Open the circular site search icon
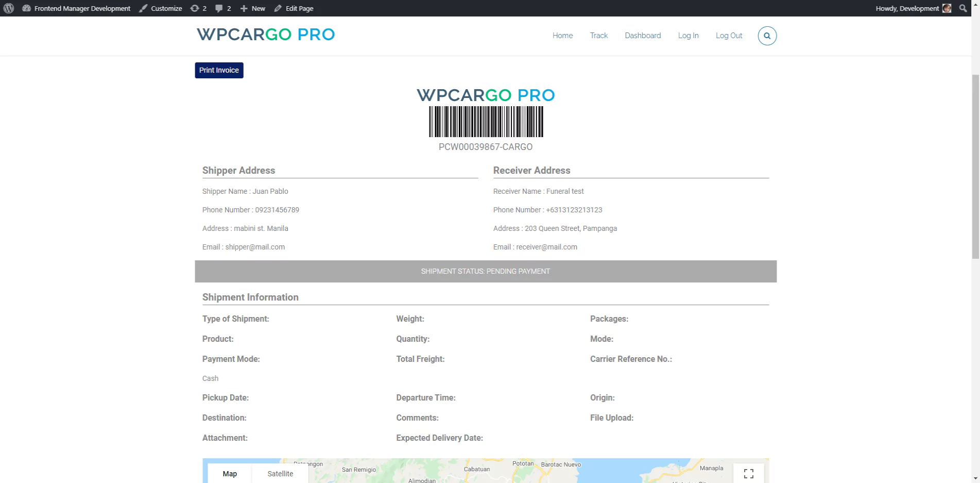The width and height of the screenshot is (980, 483). click(x=767, y=36)
